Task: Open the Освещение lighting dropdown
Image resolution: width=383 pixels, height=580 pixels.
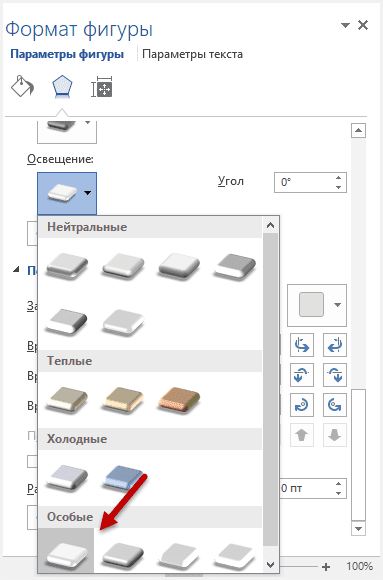Action: [67, 193]
